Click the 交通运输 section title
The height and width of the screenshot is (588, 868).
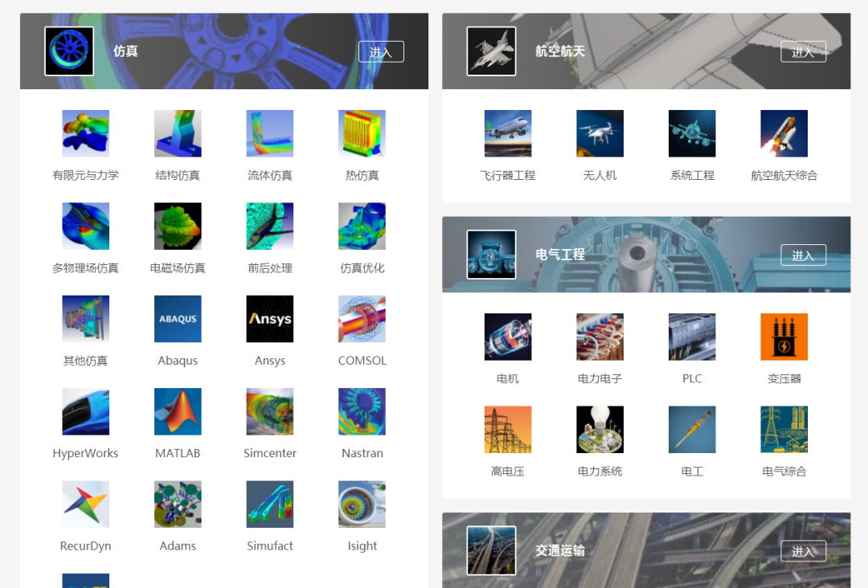[x=559, y=550]
